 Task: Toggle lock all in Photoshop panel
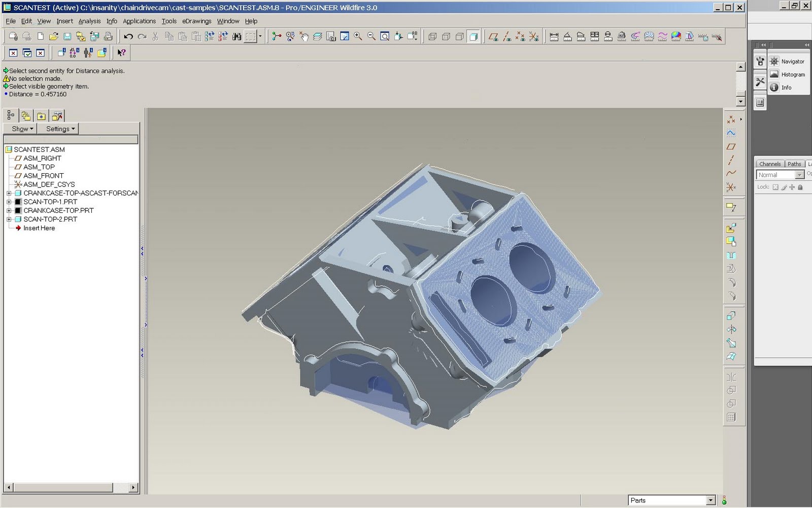[x=800, y=187]
